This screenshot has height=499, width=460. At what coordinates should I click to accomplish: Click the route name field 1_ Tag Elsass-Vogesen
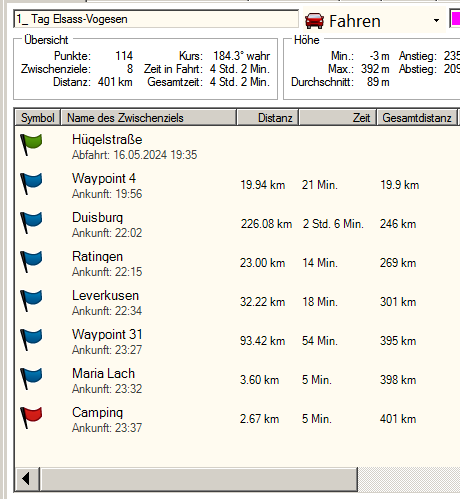pos(156,19)
